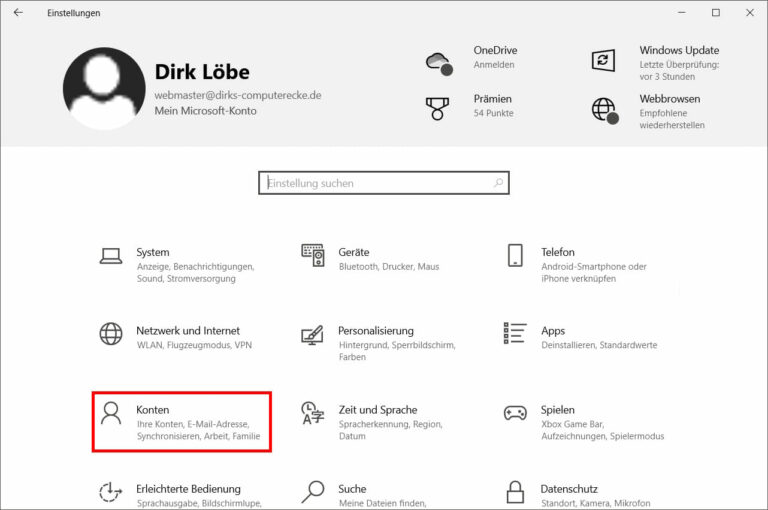Open the Suche magnifier icon
Image resolution: width=768 pixels, height=510 pixels.
pos(313,491)
